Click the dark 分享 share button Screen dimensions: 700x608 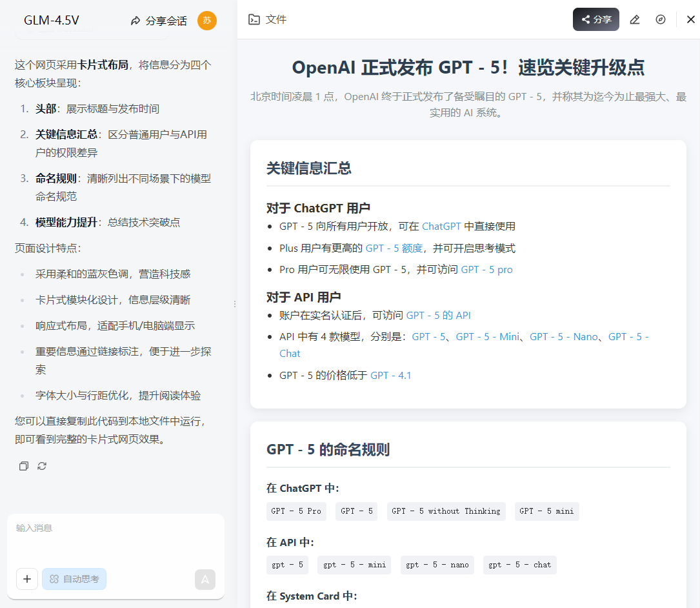[x=596, y=19]
